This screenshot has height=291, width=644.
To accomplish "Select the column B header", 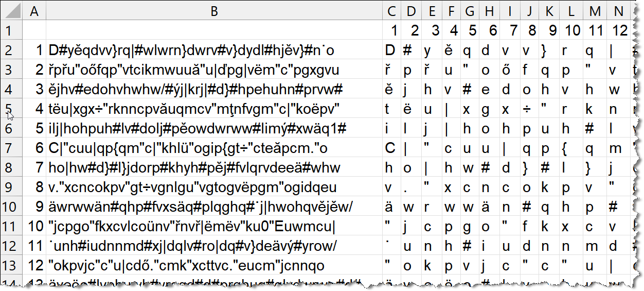I will (214, 11).
